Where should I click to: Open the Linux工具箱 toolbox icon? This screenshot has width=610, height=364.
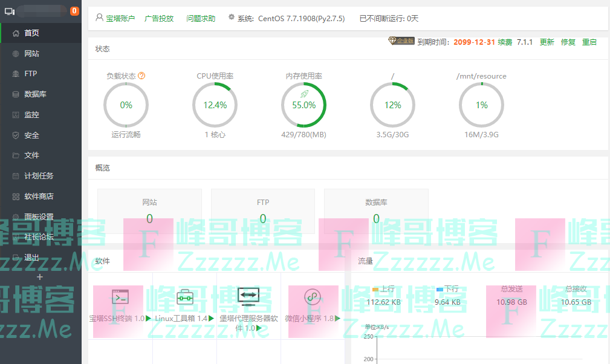[x=184, y=297]
